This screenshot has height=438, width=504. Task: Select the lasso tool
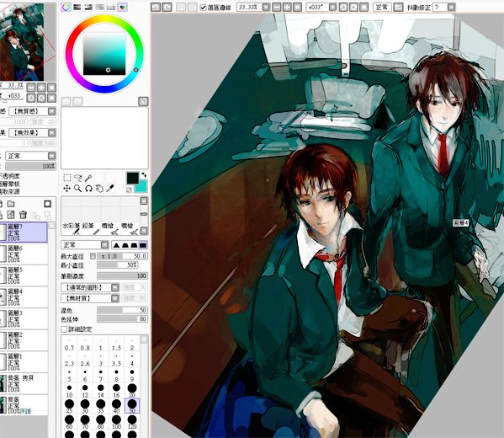77,178
